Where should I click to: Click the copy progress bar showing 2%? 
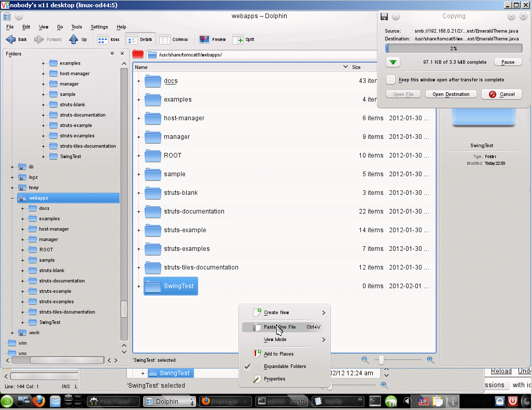click(454, 49)
